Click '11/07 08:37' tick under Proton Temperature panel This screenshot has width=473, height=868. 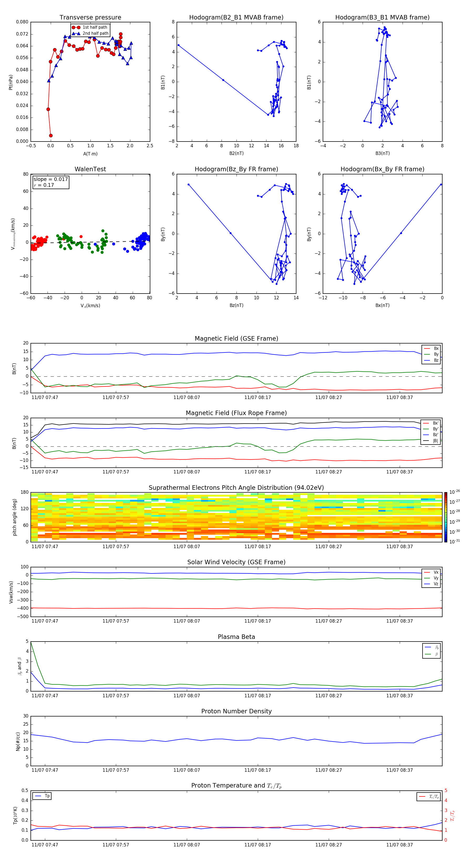(x=399, y=845)
